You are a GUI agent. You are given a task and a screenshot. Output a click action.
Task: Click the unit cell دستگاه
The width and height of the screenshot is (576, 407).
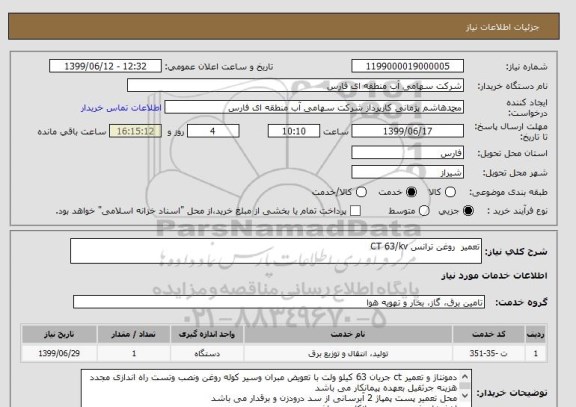pyautogui.click(x=207, y=353)
